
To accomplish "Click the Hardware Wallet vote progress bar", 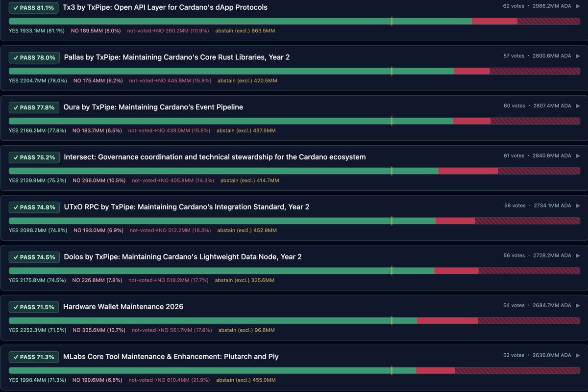I will click(294, 320).
